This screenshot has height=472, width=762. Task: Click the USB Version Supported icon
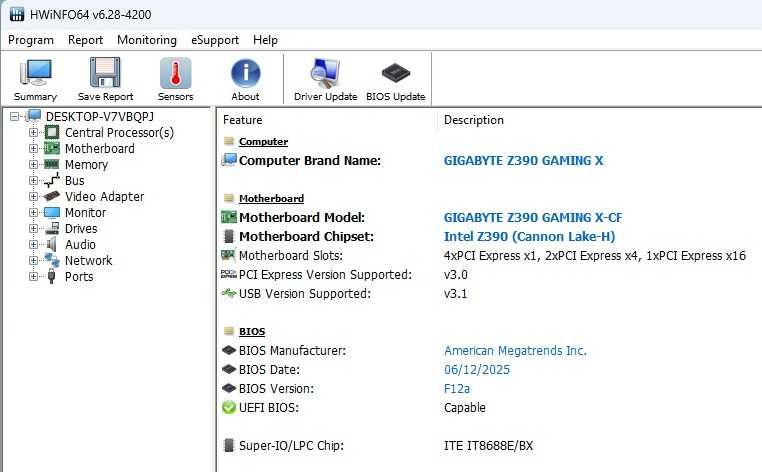[229, 293]
